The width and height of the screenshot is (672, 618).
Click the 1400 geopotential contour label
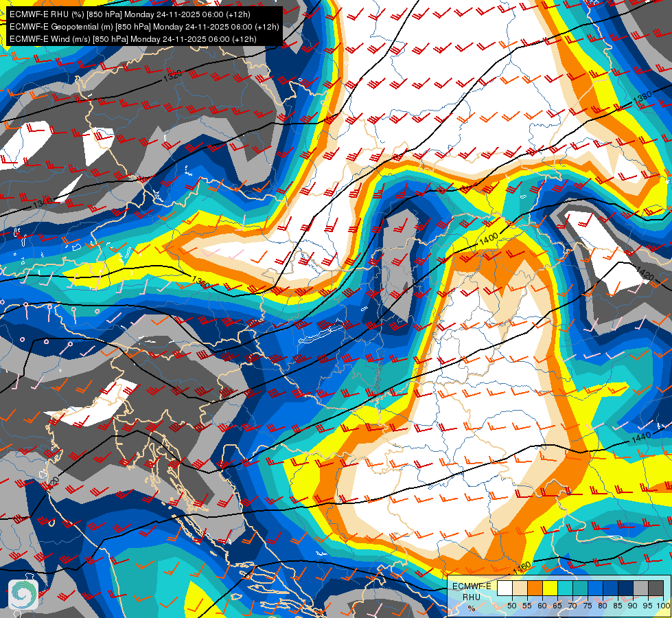(488, 238)
